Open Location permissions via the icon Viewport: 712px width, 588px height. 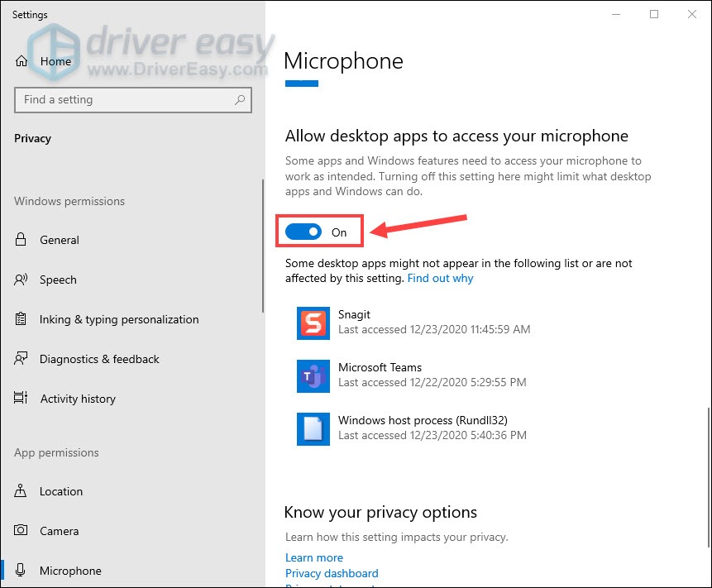pos(21,491)
